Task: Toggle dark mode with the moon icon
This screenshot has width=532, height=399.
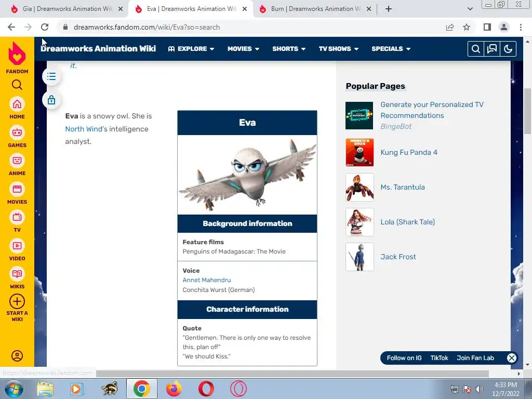Action: (x=508, y=49)
